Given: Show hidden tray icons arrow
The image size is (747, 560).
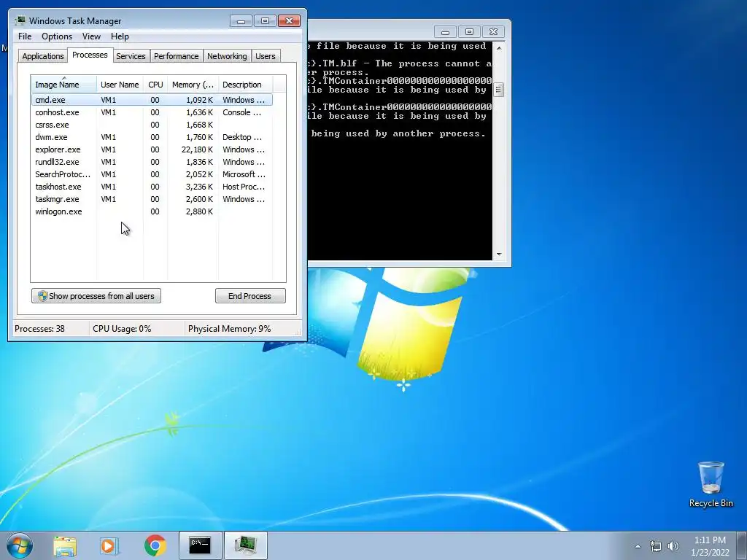Looking at the screenshot, I should coord(638,546).
